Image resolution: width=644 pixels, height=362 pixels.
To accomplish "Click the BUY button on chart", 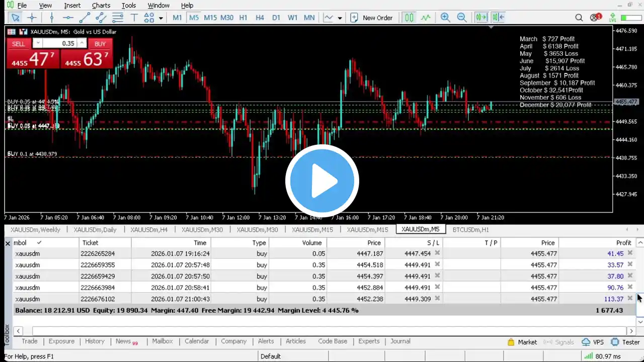I will [100, 44].
